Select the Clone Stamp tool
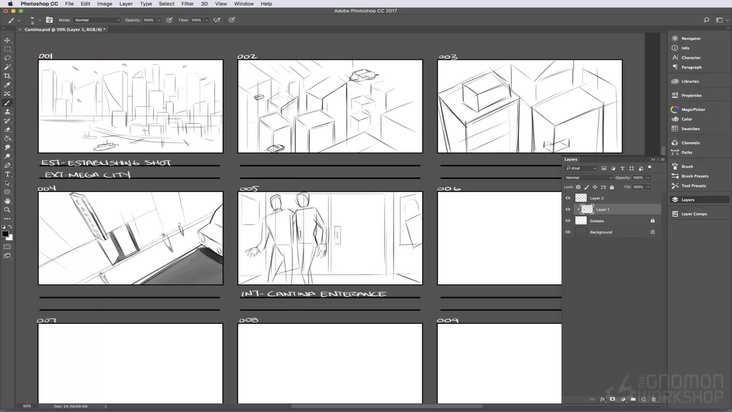 pyautogui.click(x=7, y=112)
